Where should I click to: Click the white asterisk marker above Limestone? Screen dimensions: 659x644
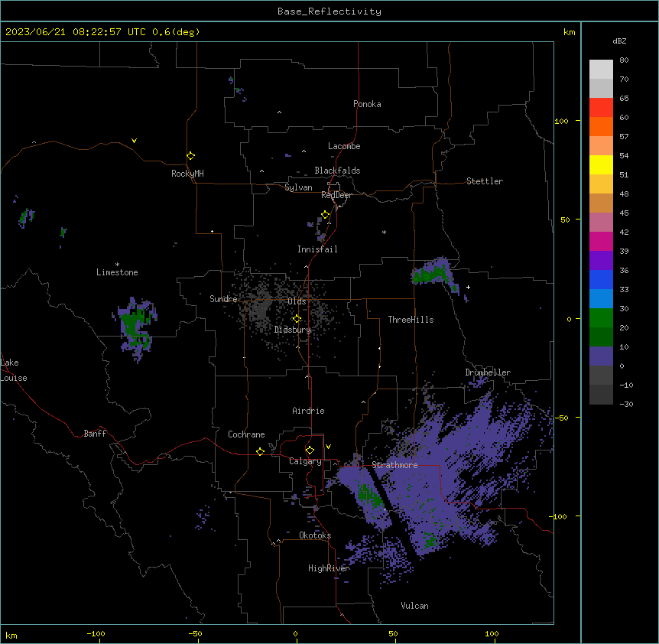pyautogui.click(x=117, y=264)
